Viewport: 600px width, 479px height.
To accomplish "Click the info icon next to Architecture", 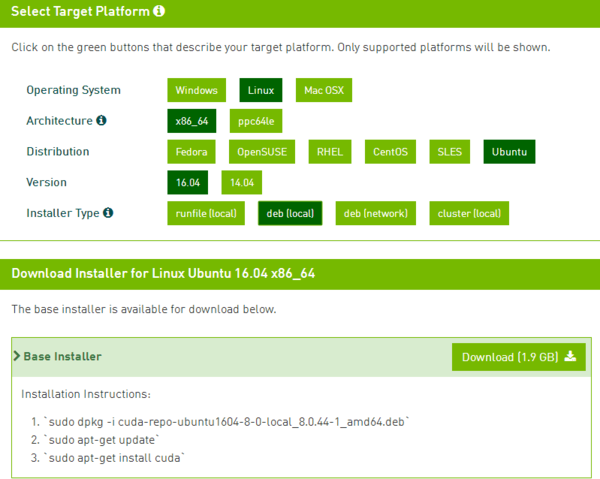I will tap(101, 120).
